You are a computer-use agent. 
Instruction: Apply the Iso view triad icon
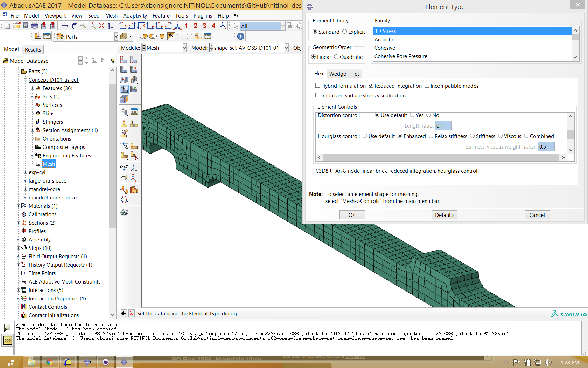point(178,26)
